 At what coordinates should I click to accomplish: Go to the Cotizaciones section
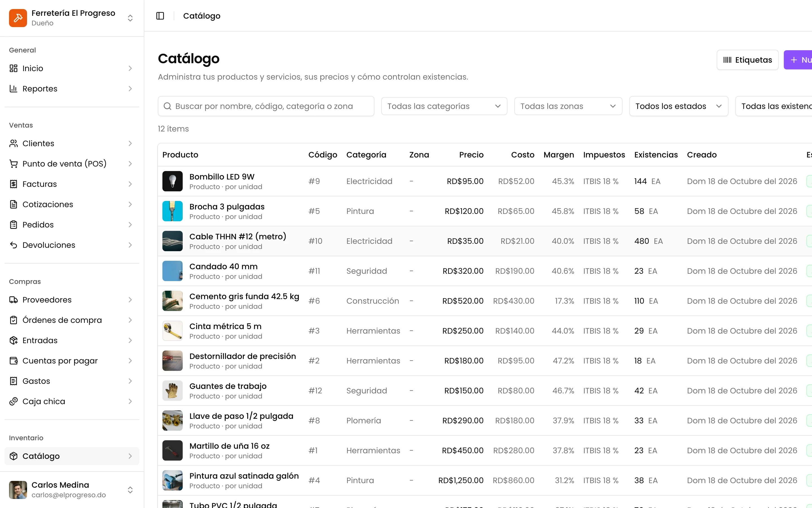[x=72, y=204]
